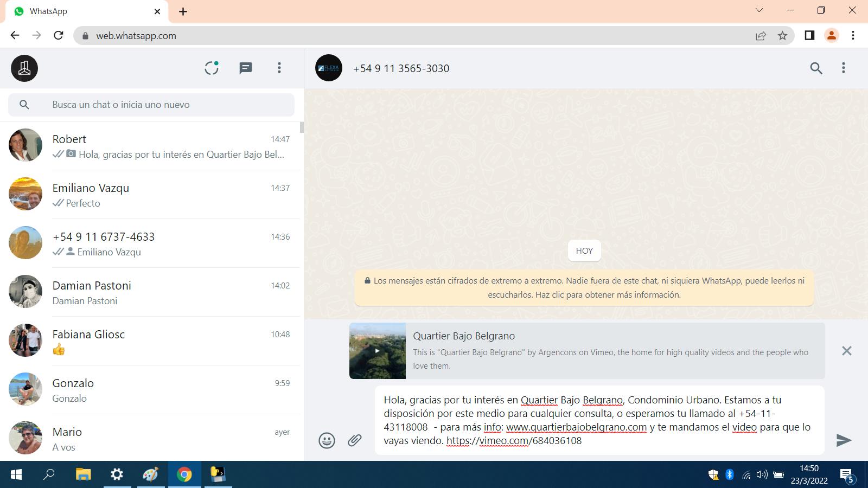
Task: Open sidebar menu three-dot icon
Action: point(279,68)
